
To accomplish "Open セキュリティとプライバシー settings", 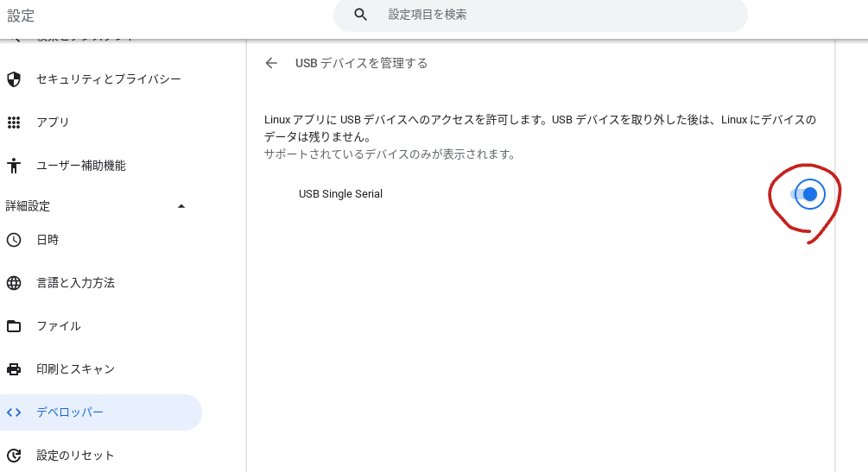I will pos(109,79).
